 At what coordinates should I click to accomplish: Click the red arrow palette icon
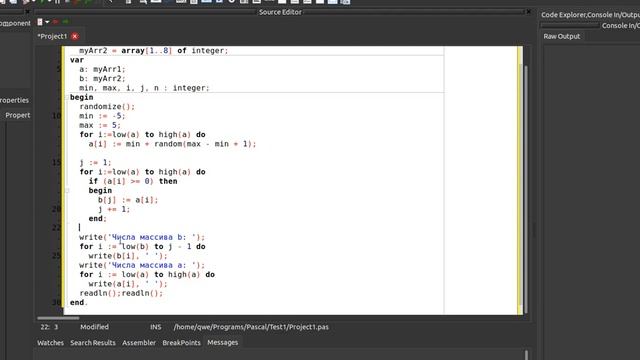point(56,22)
